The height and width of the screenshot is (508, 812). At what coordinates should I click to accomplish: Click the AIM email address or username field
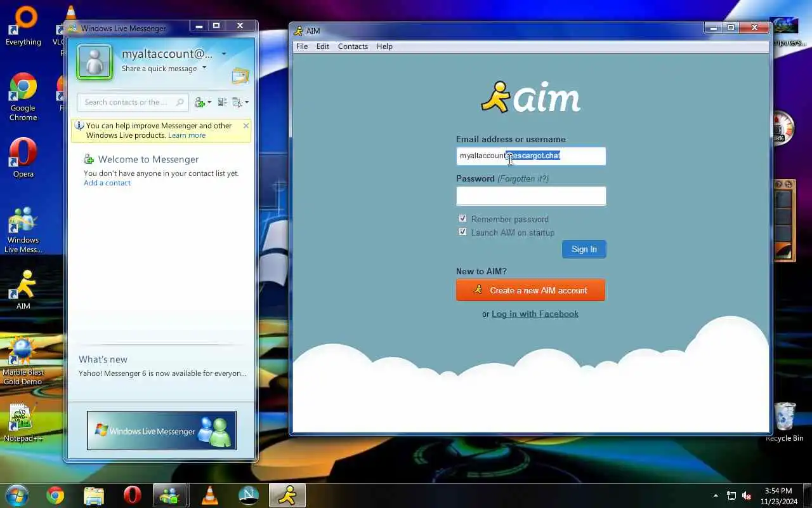531,156
